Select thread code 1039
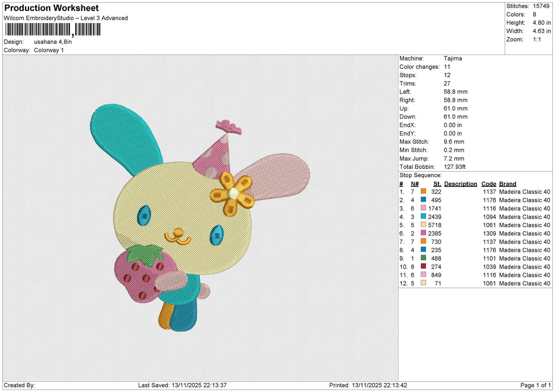 [489, 267]
